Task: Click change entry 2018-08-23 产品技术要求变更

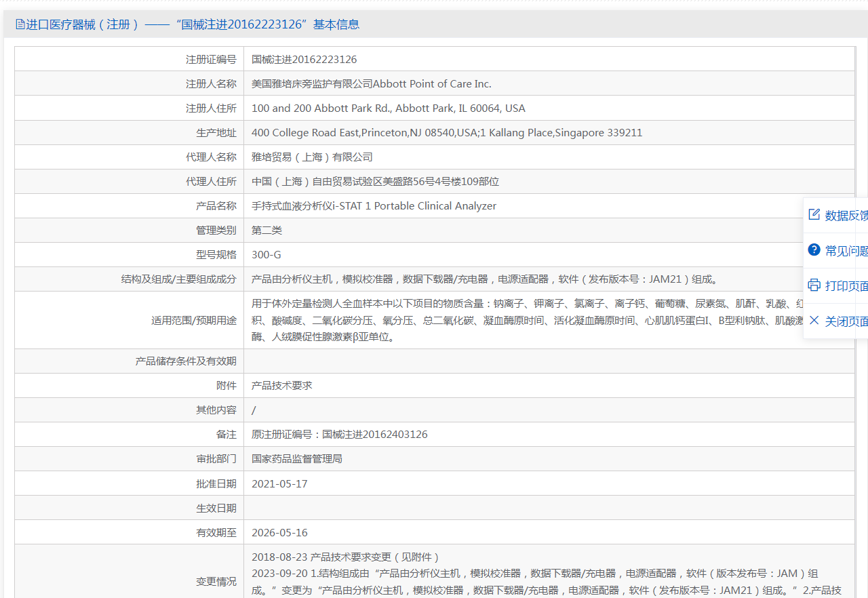Action: [346, 557]
